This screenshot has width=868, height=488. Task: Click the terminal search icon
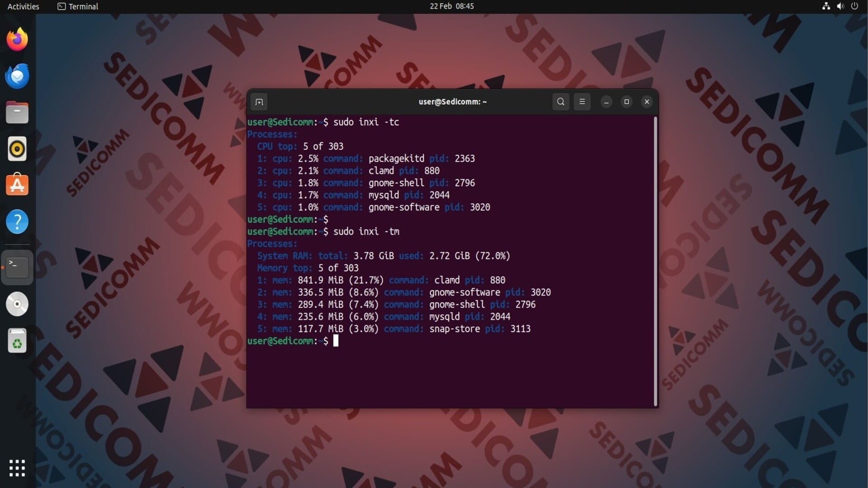coord(561,102)
